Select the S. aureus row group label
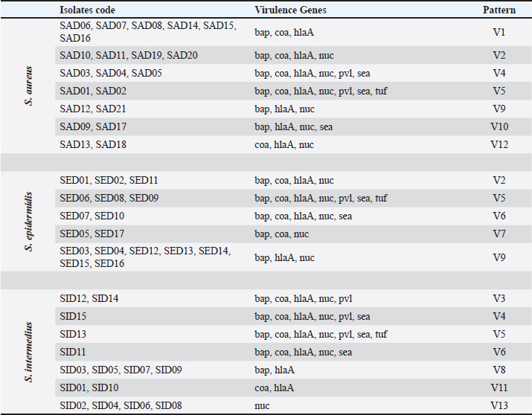 point(29,86)
